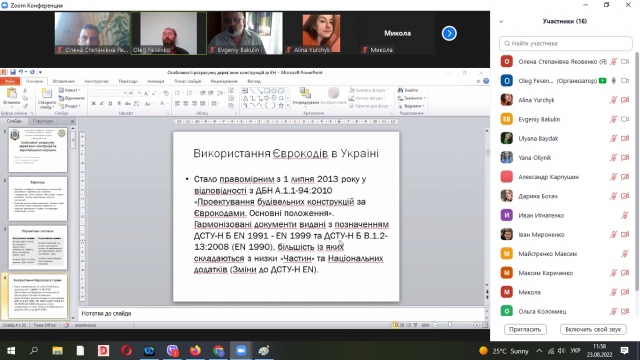The width and height of the screenshot is (640, 360).
Task: Click Найти участника search field
Action: 566,43
